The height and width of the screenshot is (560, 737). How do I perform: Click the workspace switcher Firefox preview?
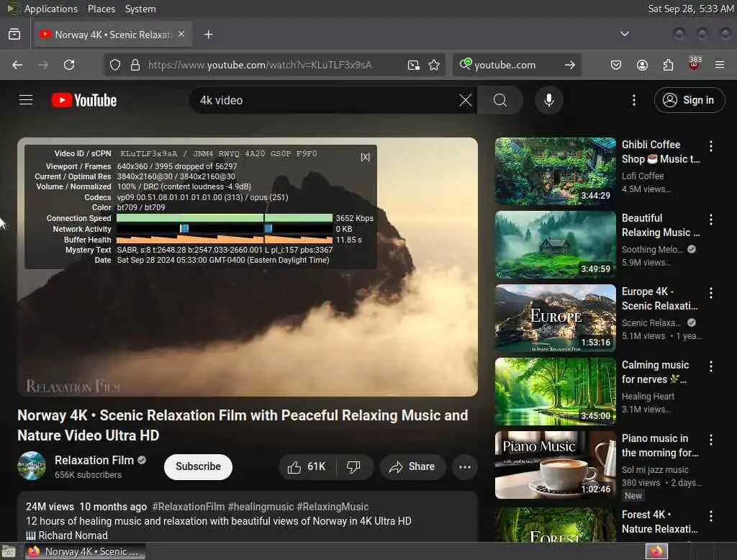[x=656, y=551]
